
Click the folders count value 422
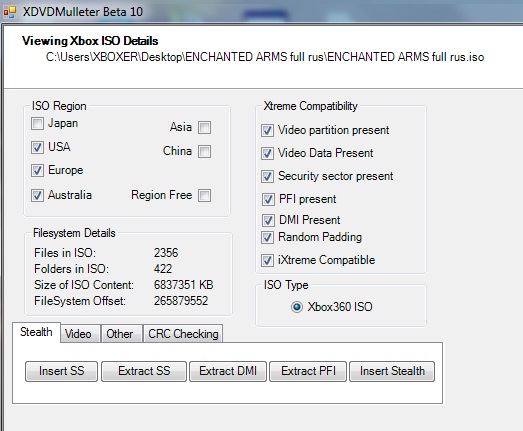163,269
